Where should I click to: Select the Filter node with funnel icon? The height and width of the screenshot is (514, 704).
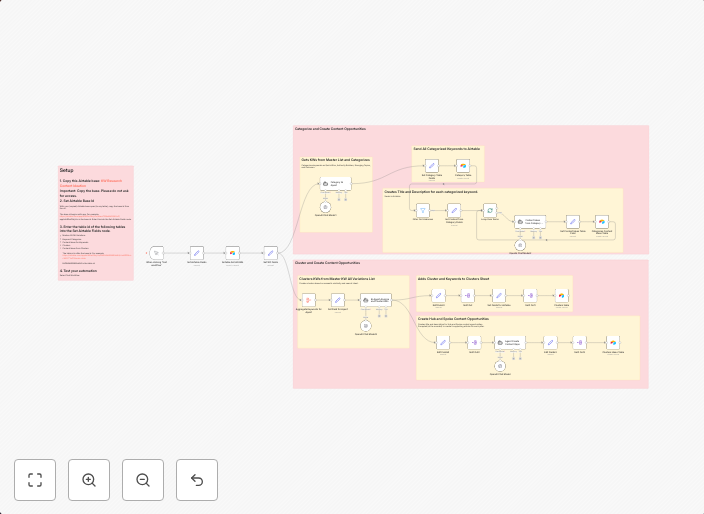click(x=422, y=210)
